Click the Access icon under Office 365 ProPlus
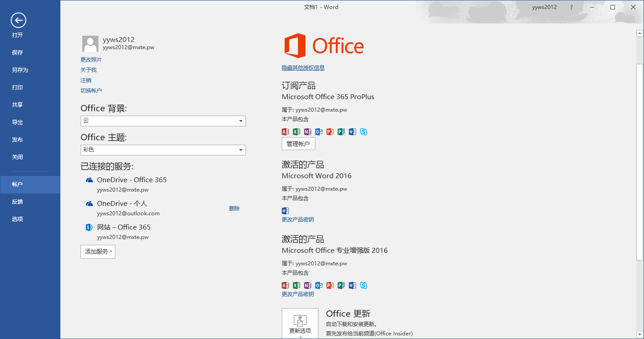The width and height of the screenshot is (644, 339). click(285, 132)
